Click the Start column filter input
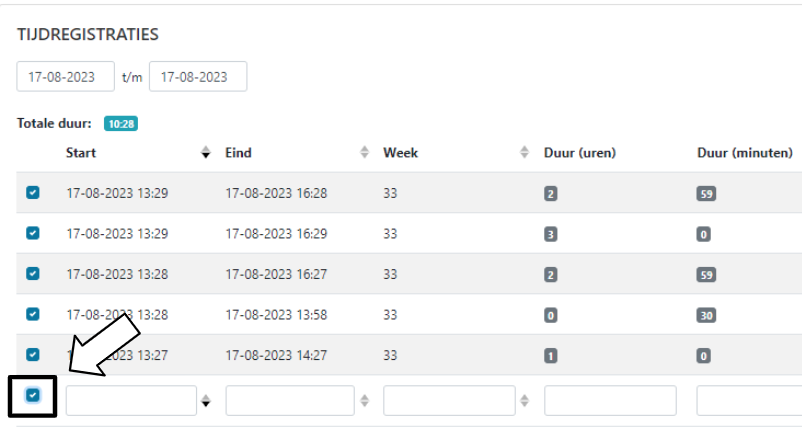This screenshot has height=433, width=802. click(x=131, y=401)
